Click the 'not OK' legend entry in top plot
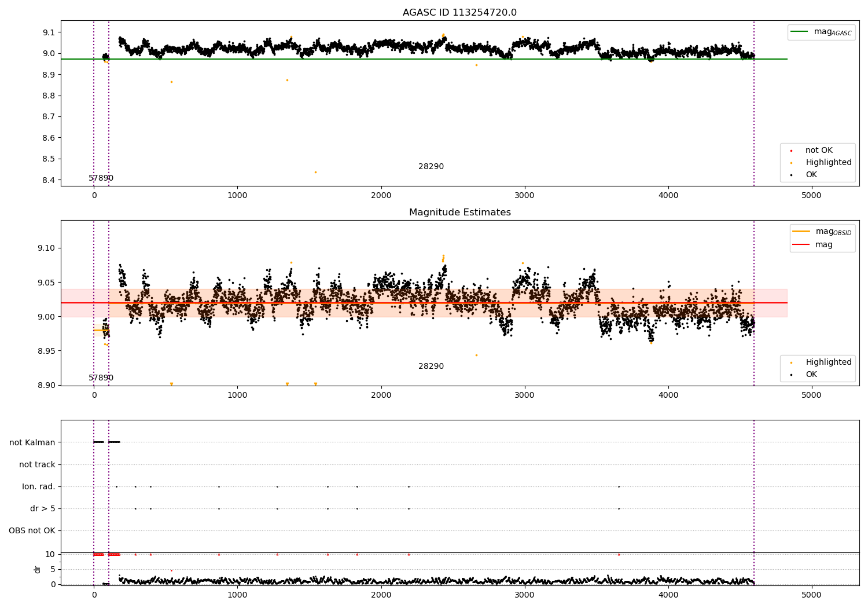Viewport: 868px width, 608px height. coord(819,151)
